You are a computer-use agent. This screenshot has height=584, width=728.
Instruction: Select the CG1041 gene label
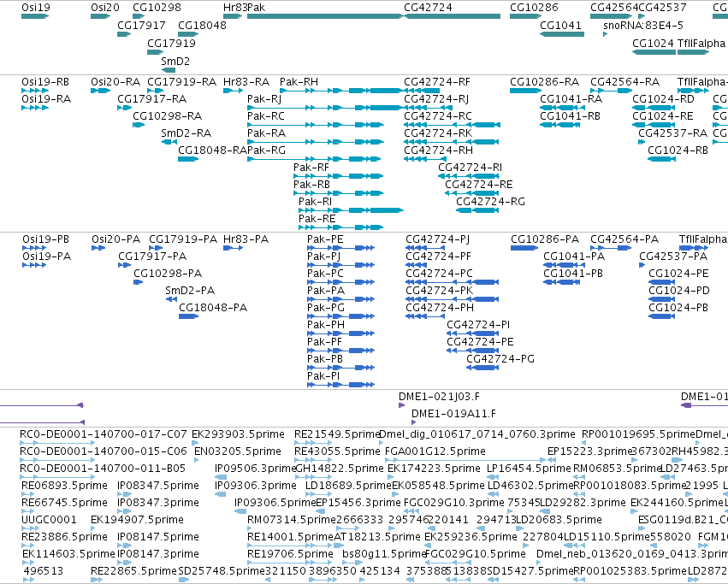coord(560,26)
